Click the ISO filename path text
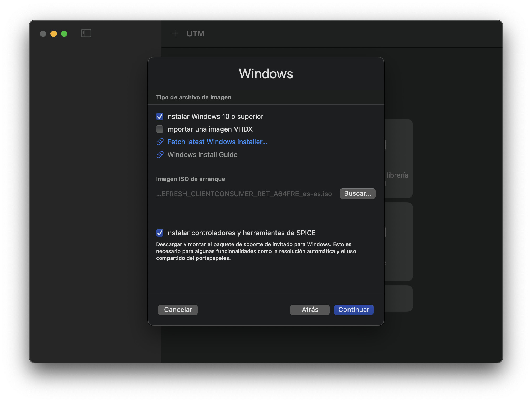The height and width of the screenshot is (402, 532). click(244, 194)
